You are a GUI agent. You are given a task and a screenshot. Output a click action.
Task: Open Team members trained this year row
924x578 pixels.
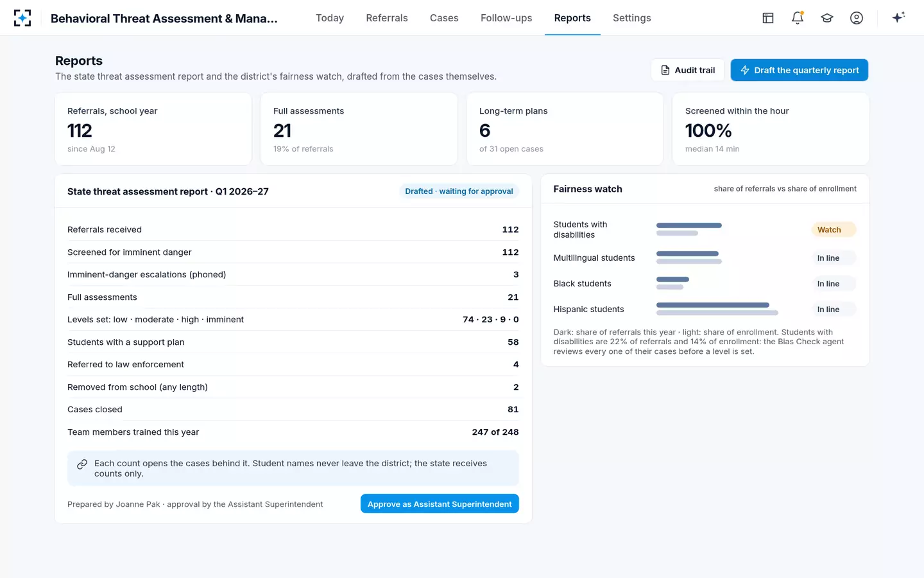click(293, 432)
